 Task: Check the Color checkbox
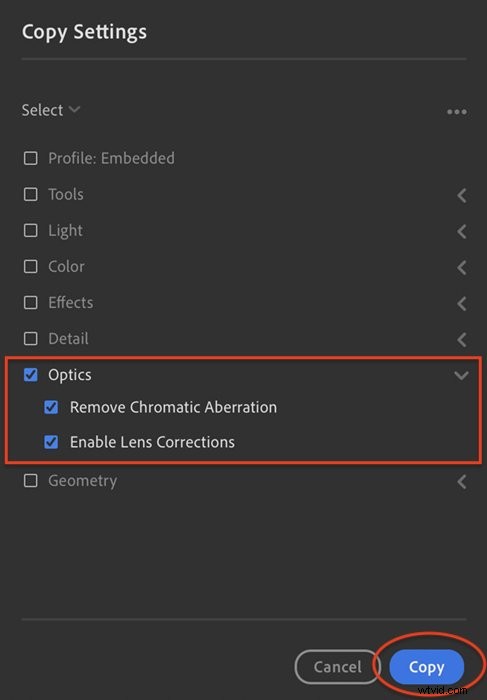click(x=30, y=267)
